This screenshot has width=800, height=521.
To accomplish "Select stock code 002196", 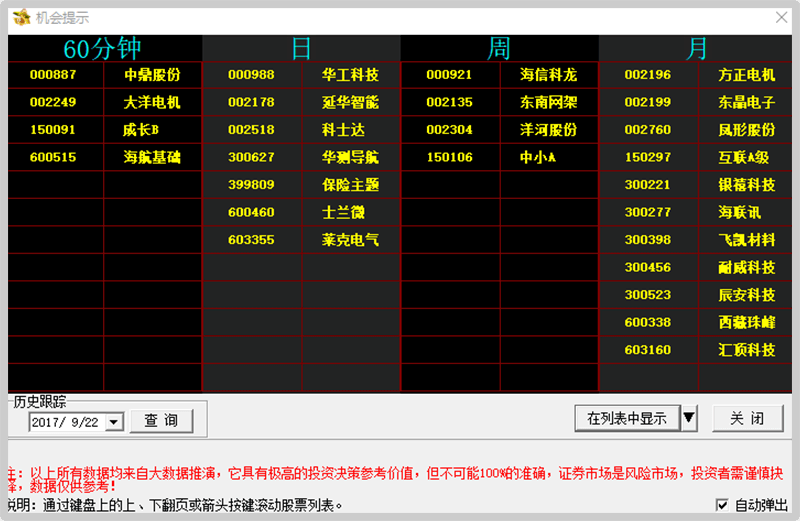I will pyautogui.click(x=648, y=75).
